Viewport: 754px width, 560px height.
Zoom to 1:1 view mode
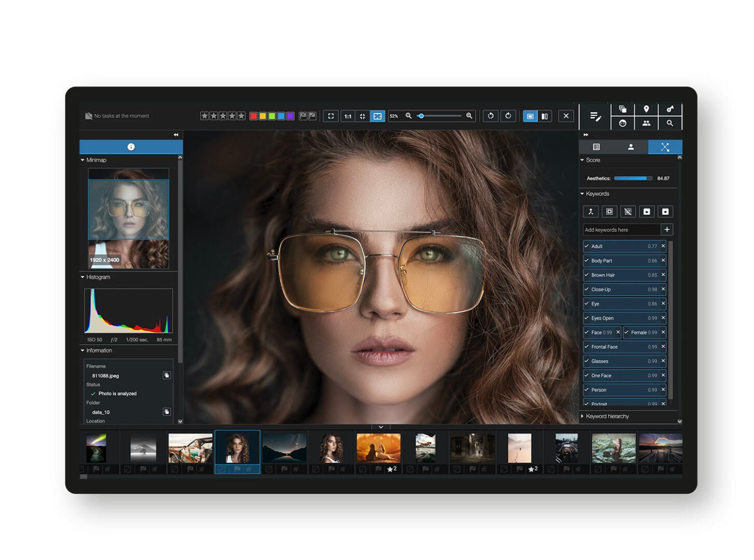coord(347,116)
